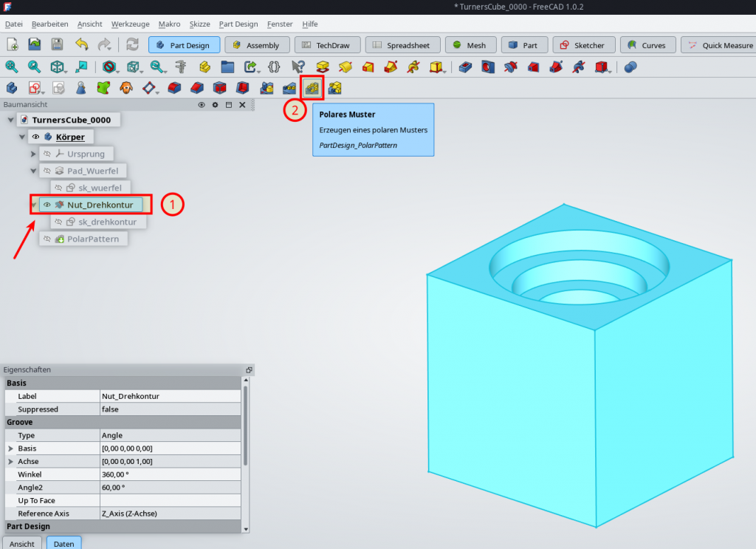Click the Polar Pattern toolbar icon

pyautogui.click(x=312, y=89)
